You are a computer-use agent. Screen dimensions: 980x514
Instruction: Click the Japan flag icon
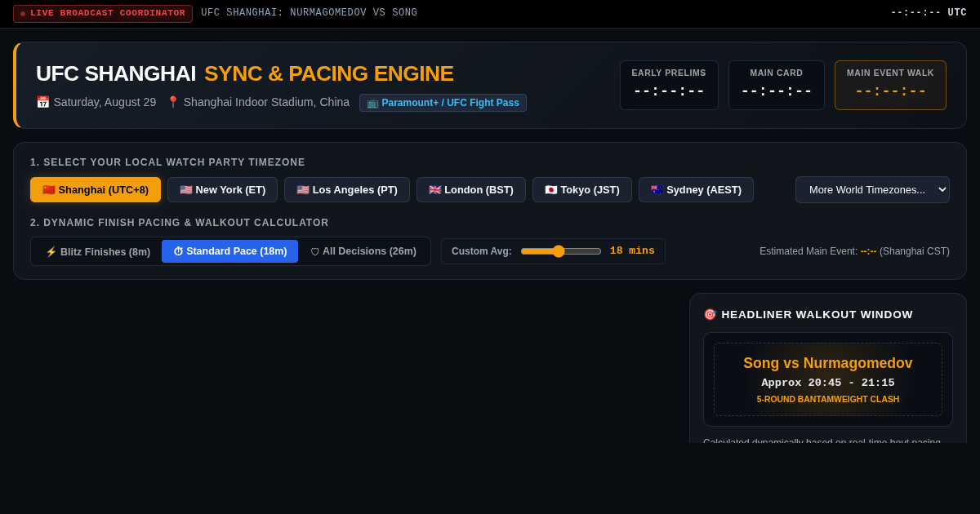point(551,190)
